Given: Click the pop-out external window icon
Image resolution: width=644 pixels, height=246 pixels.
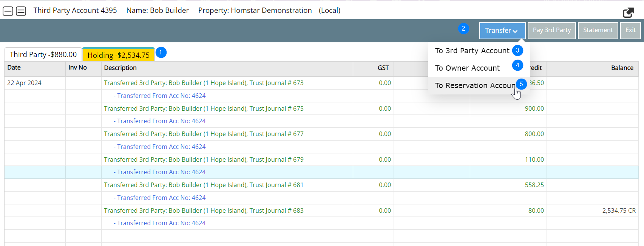Looking at the screenshot, I should pyautogui.click(x=628, y=13).
